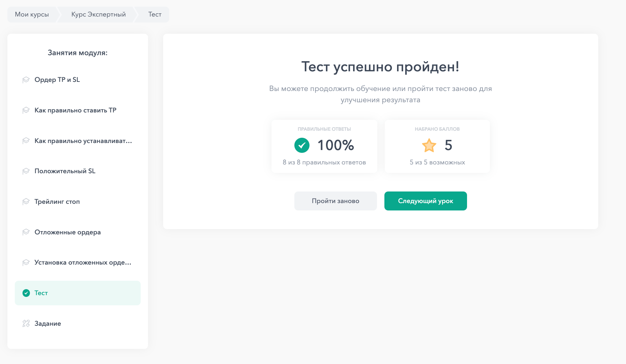The height and width of the screenshot is (364, 626).
Task: Open the Мои курсы breadcrumb
Action: [32, 14]
